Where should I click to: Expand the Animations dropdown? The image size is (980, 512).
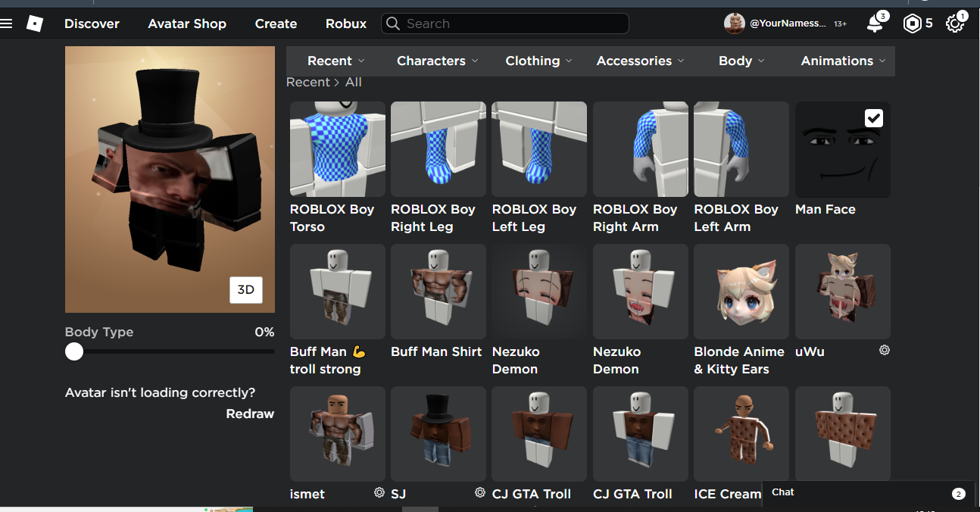tap(843, 61)
